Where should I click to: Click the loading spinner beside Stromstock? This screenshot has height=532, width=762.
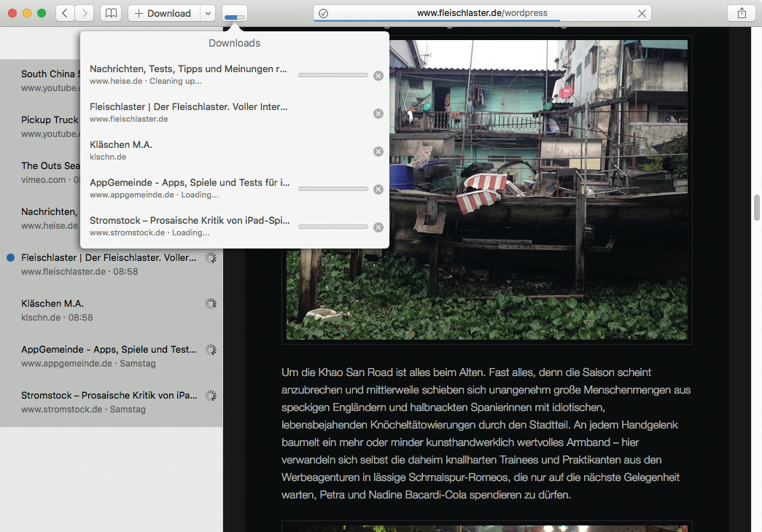pyautogui.click(x=211, y=396)
